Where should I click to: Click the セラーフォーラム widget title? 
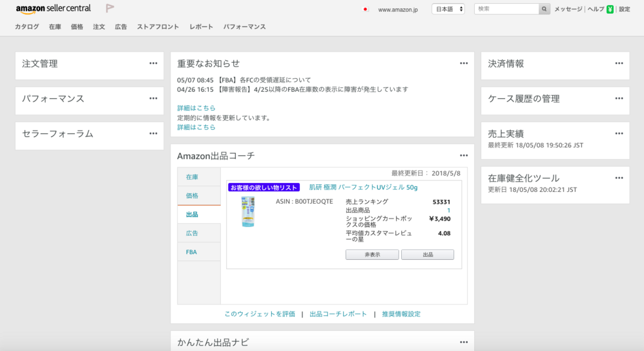pyautogui.click(x=57, y=133)
